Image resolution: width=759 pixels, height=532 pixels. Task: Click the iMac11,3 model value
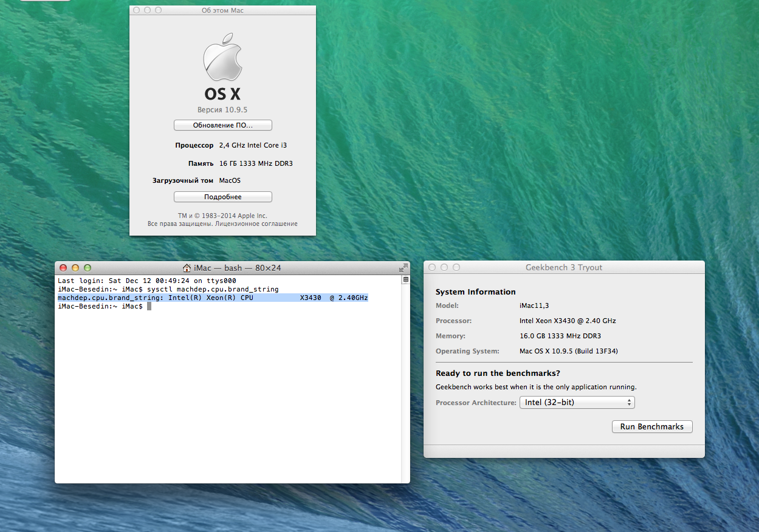533,305
